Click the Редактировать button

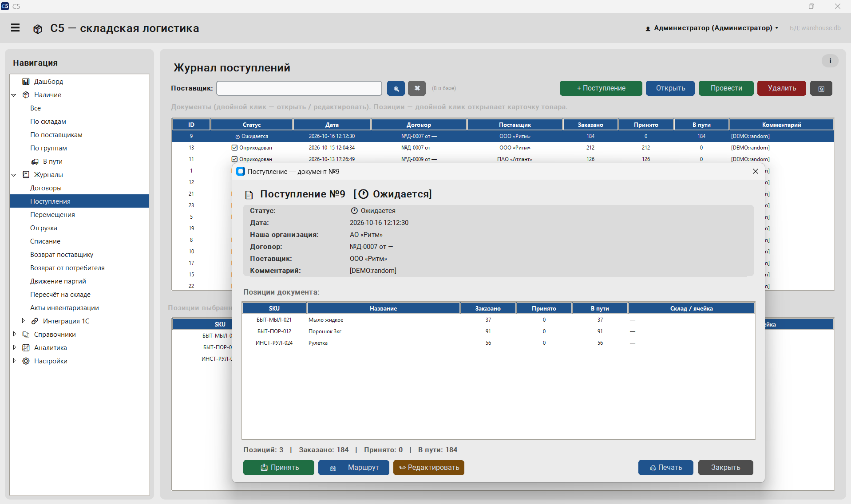[x=428, y=468]
